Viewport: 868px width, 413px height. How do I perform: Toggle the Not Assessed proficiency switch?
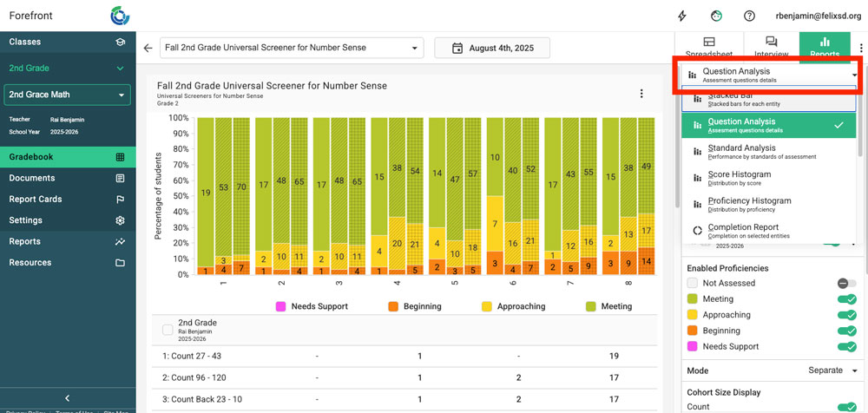846,284
